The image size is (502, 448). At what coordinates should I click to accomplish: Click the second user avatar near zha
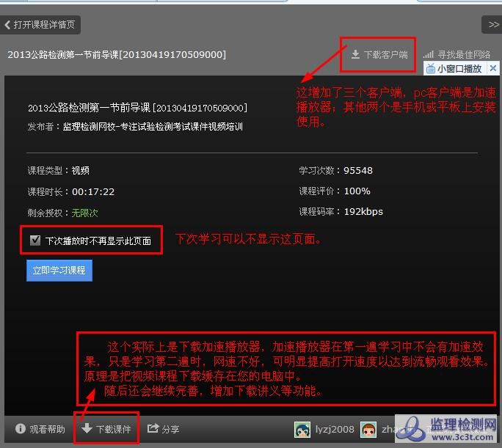pyautogui.click(x=368, y=430)
